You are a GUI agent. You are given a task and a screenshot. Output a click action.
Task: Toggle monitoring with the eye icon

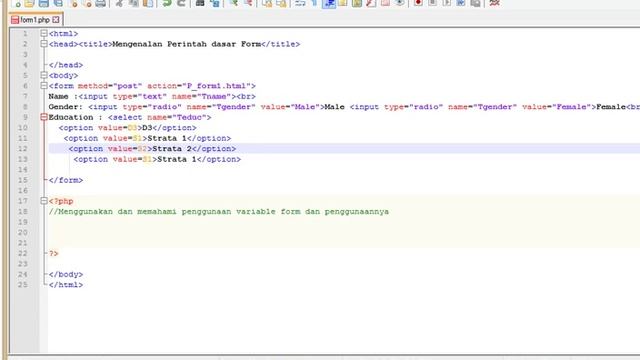click(400, 3)
